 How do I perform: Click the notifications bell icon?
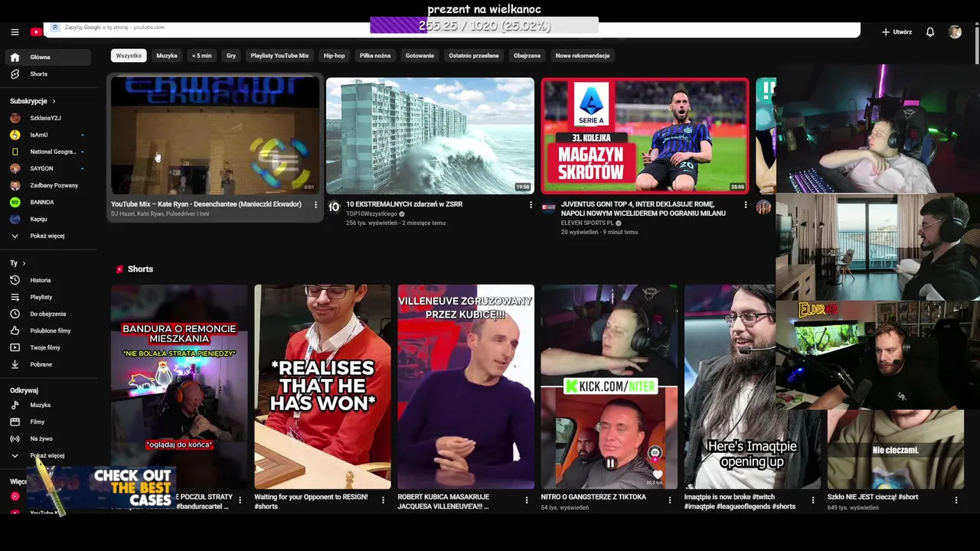click(930, 32)
